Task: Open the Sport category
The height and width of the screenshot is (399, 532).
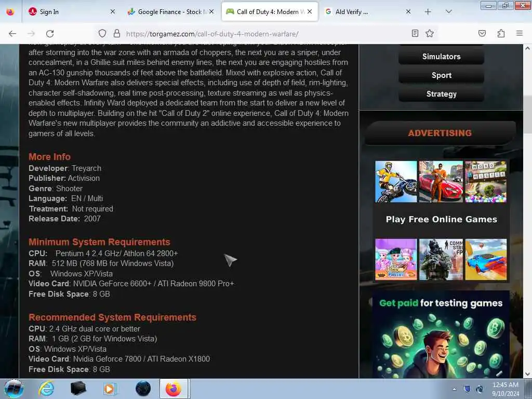Action: pos(441,75)
